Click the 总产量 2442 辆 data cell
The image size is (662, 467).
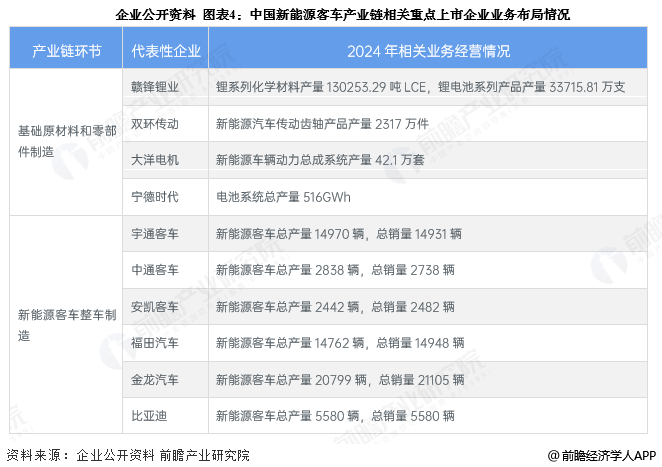click(428, 307)
